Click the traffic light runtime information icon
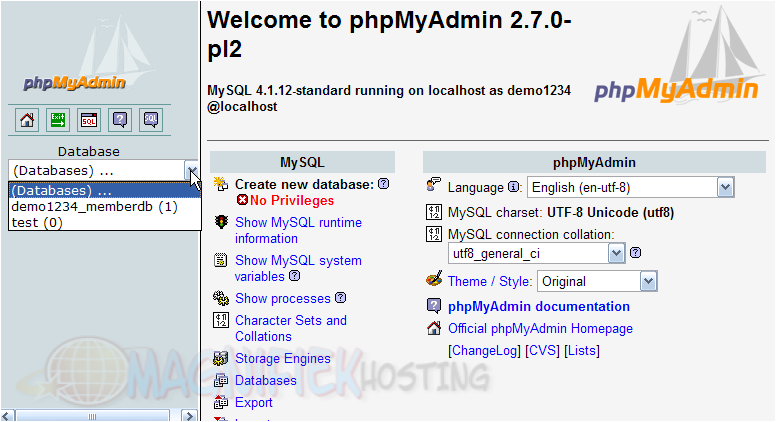Viewport: 776px width, 422px height. click(221, 222)
